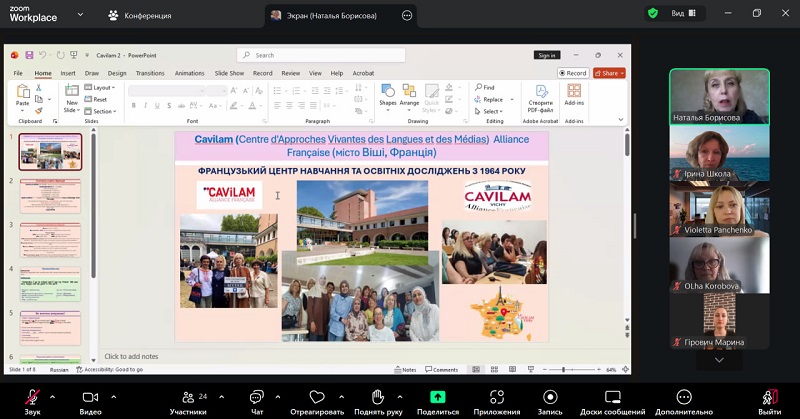Image resolution: width=800 pixels, height=419 pixels.
Task: Select Violetta Panchenko's video tile
Action: coord(719,207)
